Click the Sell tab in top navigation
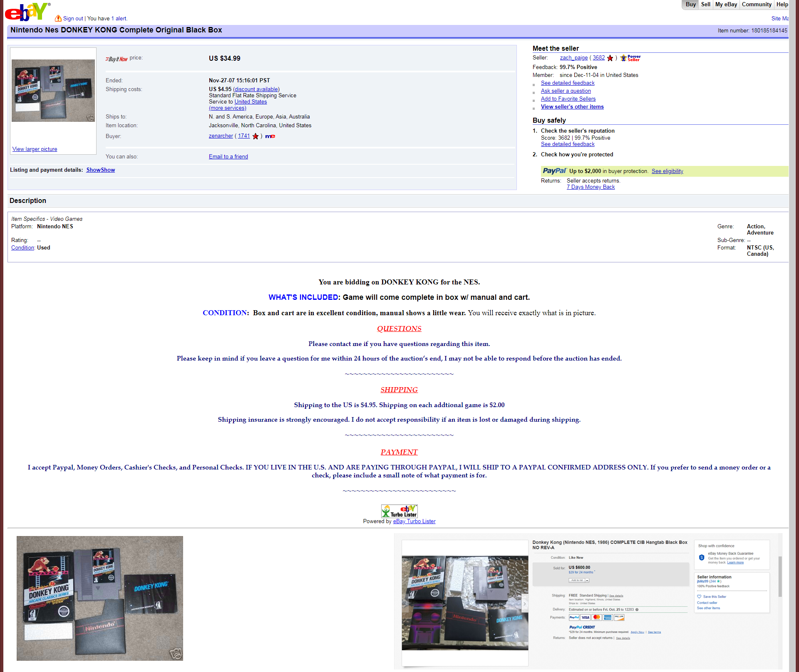 (x=705, y=4)
